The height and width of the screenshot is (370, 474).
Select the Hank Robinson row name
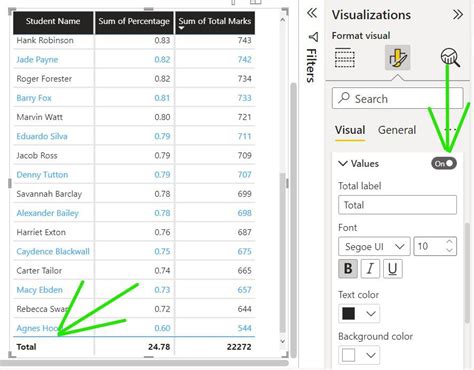[x=45, y=40]
